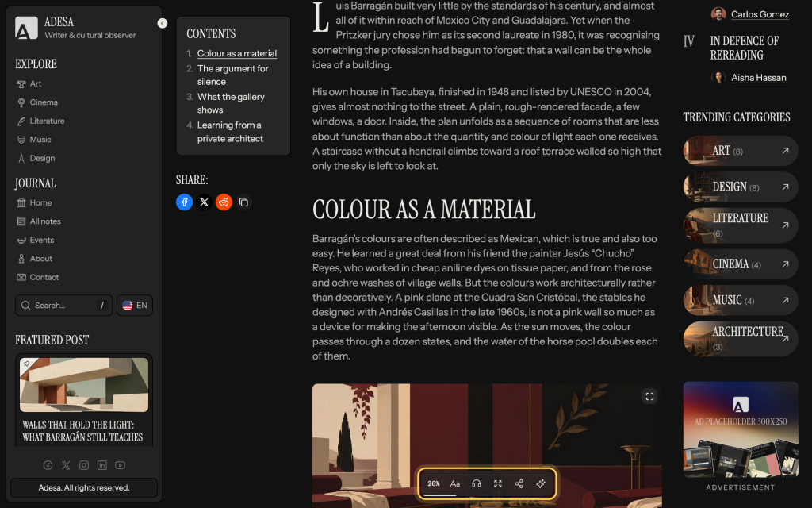Open the Facebook footer icon
This screenshot has width=812, height=508.
coord(48,465)
